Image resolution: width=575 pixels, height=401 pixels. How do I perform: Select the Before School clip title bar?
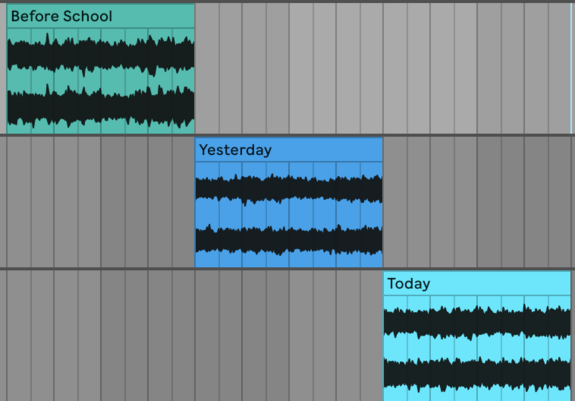pyautogui.click(x=100, y=16)
